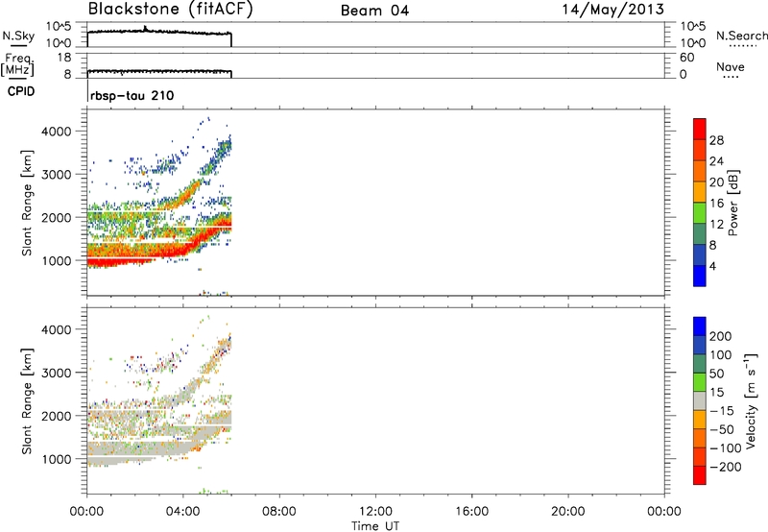Click the red top segment of Power colorbar
Image resolution: width=768 pixels, height=532 pixels.
point(700,130)
